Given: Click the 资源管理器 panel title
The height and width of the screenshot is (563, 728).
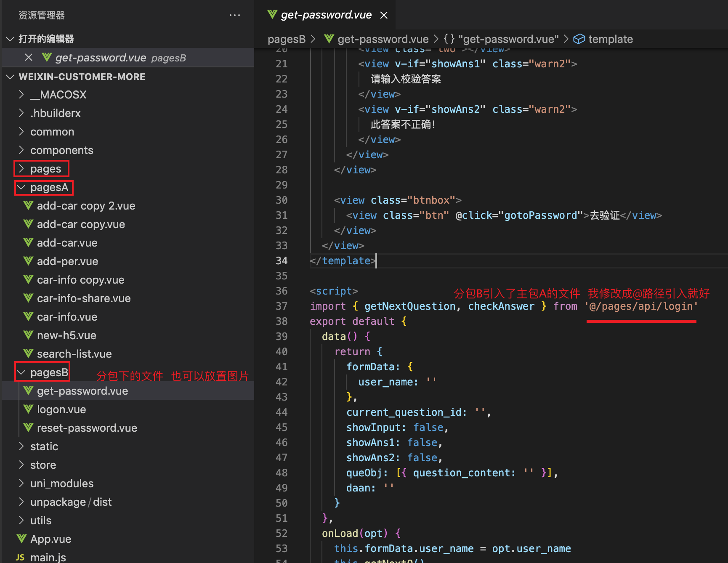Looking at the screenshot, I should [42, 16].
